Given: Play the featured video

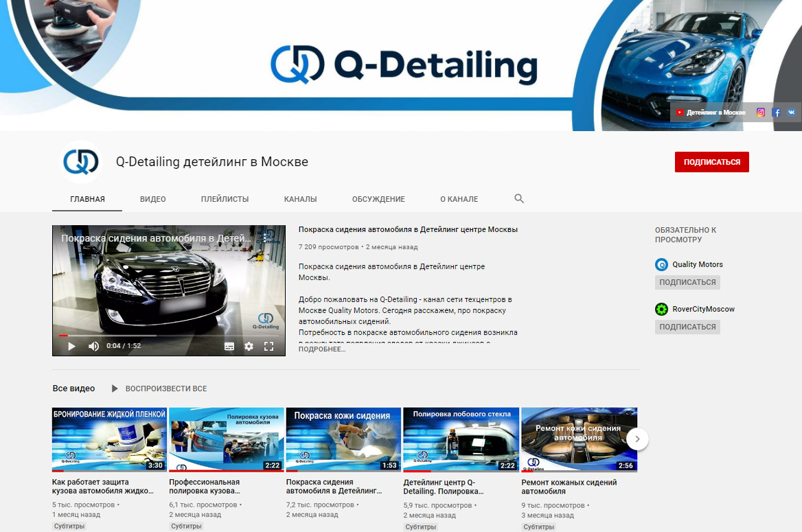Looking at the screenshot, I should tap(71, 346).
